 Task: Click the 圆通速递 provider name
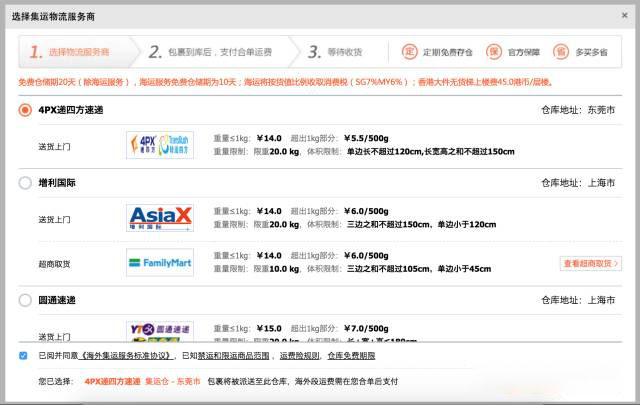[x=57, y=300]
